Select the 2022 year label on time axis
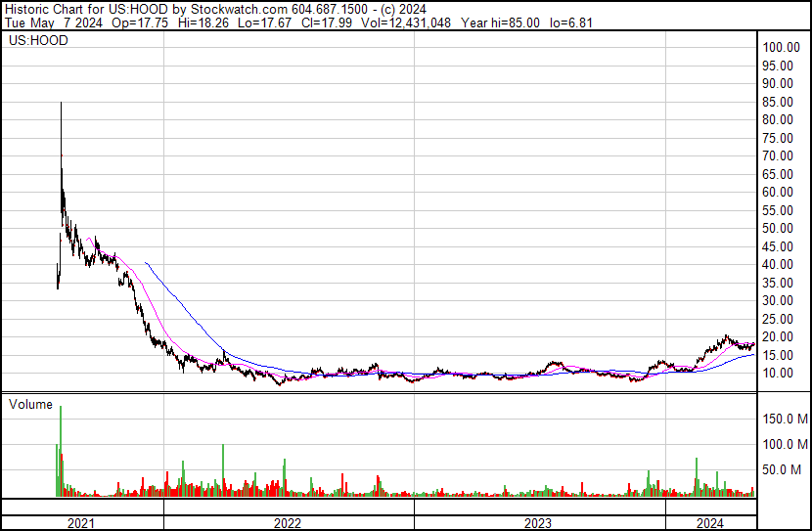Viewport: 812px width, 531px height. coord(288,523)
